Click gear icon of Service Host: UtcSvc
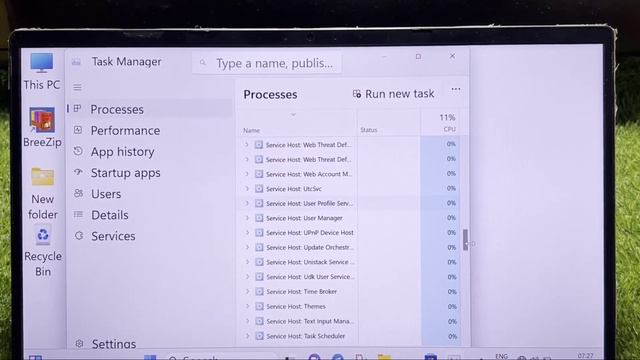The image size is (640, 360). [x=259, y=189]
